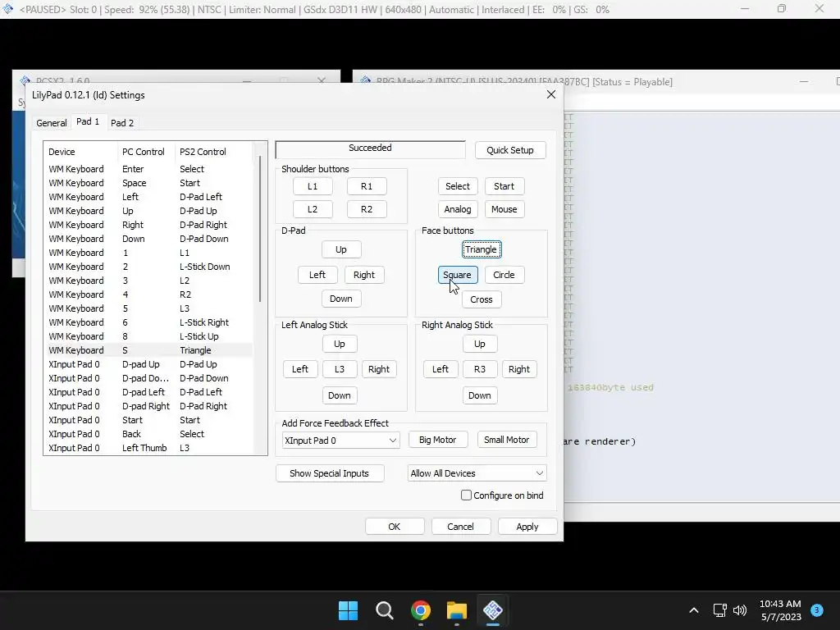Screen dimensions: 840x630
Task: Bind the Cross face button
Action: click(481, 299)
